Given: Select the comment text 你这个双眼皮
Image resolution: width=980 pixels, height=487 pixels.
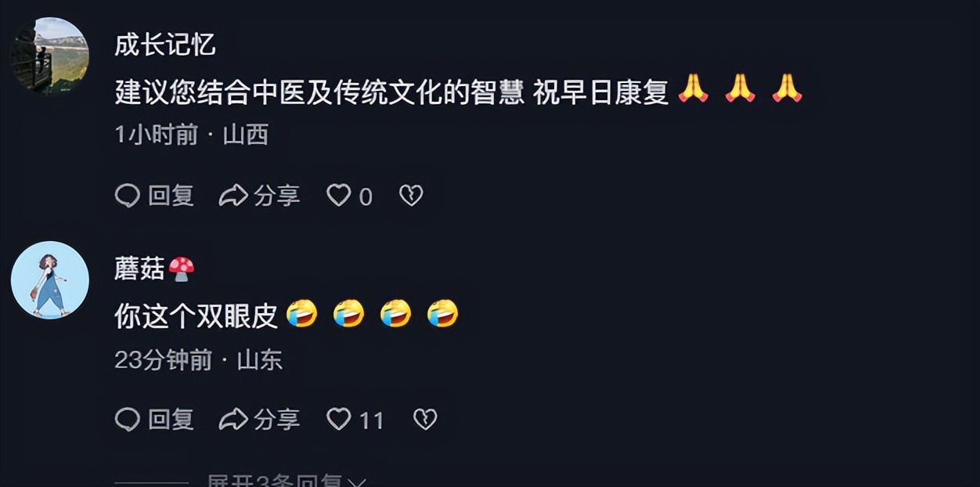Looking at the screenshot, I should coord(196,316).
